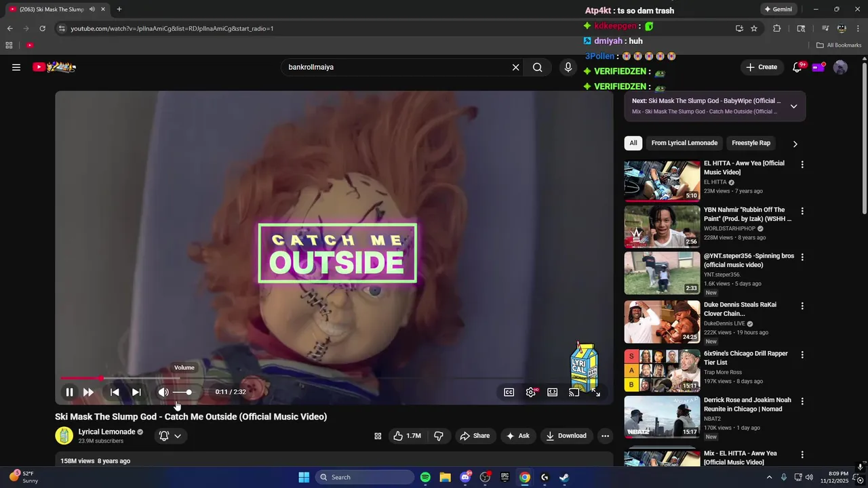Open a new browser tab

pos(119,9)
